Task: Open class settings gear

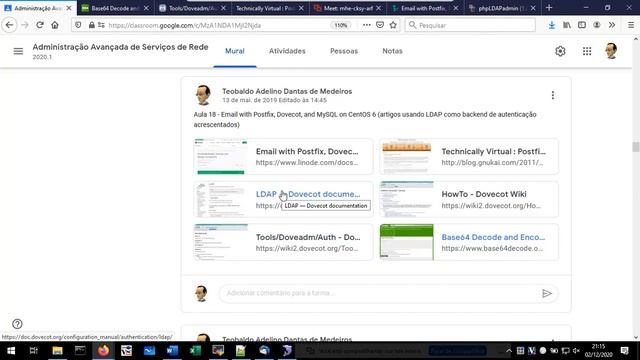Action: 560,51
